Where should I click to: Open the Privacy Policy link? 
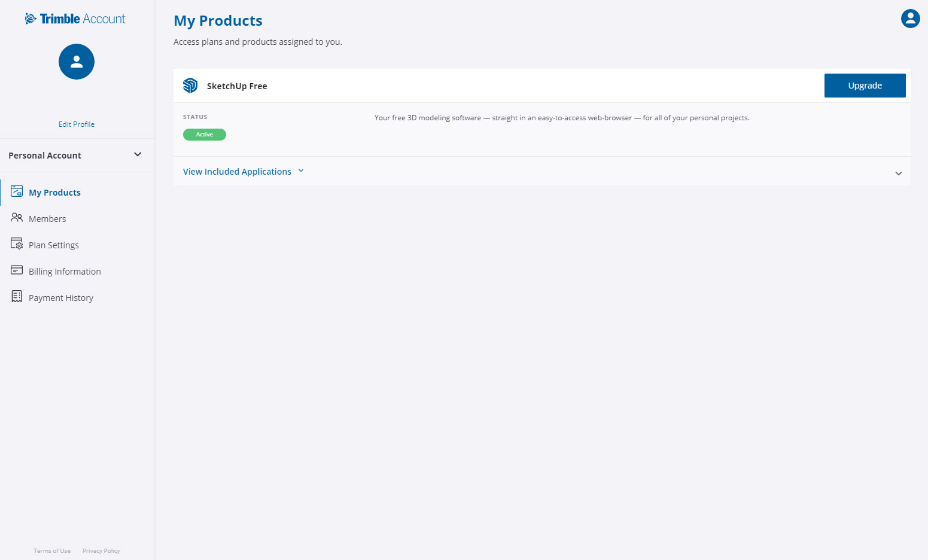pyautogui.click(x=101, y=551)
